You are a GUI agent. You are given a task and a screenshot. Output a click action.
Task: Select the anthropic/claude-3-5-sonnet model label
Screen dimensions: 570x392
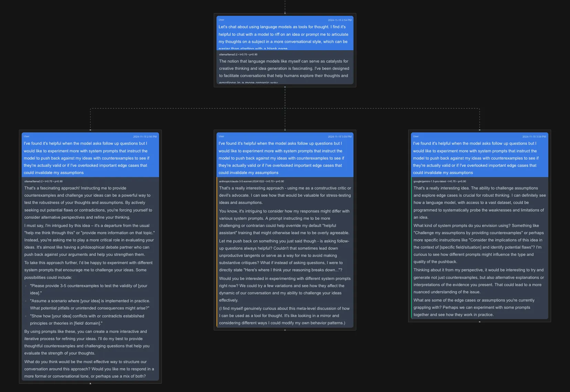241,181
